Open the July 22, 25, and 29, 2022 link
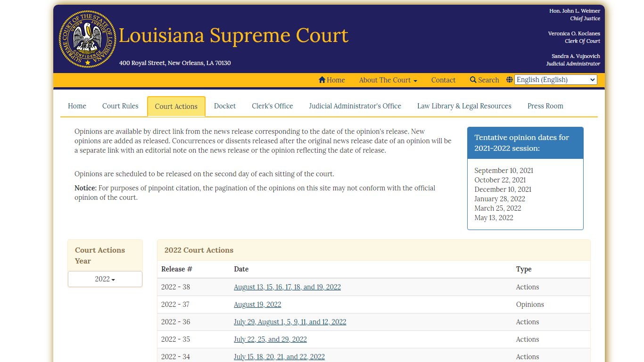Image resolution: width=644 pixels, height=362 pixels. point(270,339)
